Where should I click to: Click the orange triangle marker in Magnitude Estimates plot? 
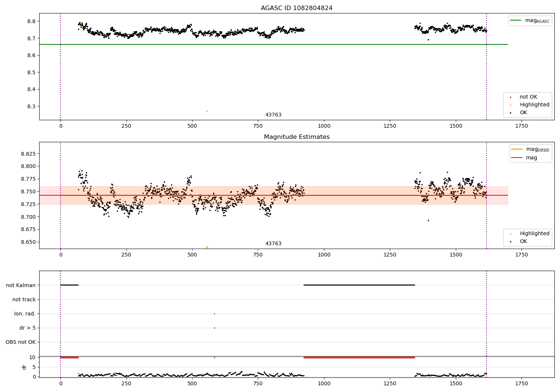(207, 248)
